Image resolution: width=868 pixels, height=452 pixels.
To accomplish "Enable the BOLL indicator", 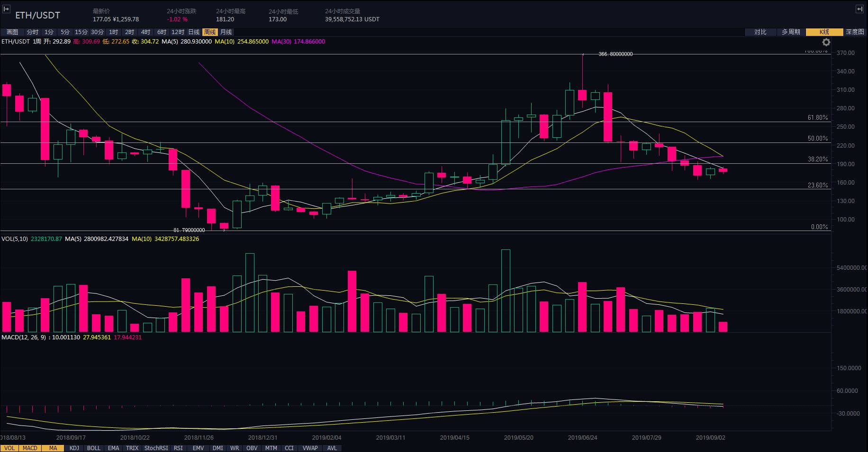I will (x=94, y=448).
